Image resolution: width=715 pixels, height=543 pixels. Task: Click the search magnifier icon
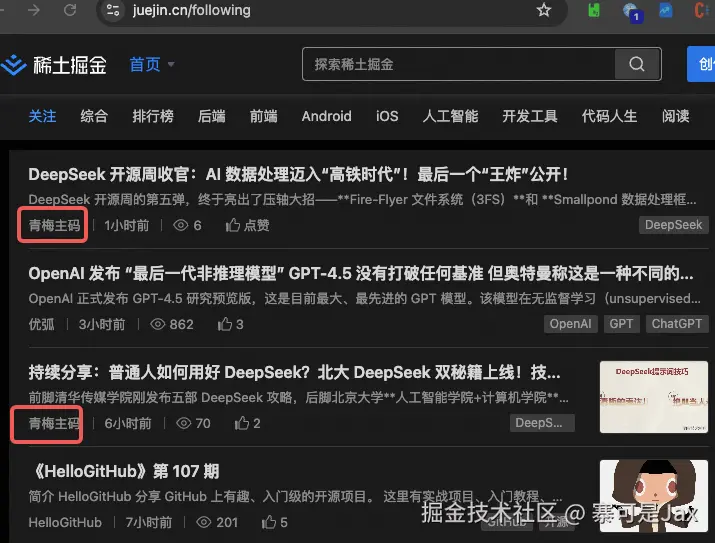[637, 64]
